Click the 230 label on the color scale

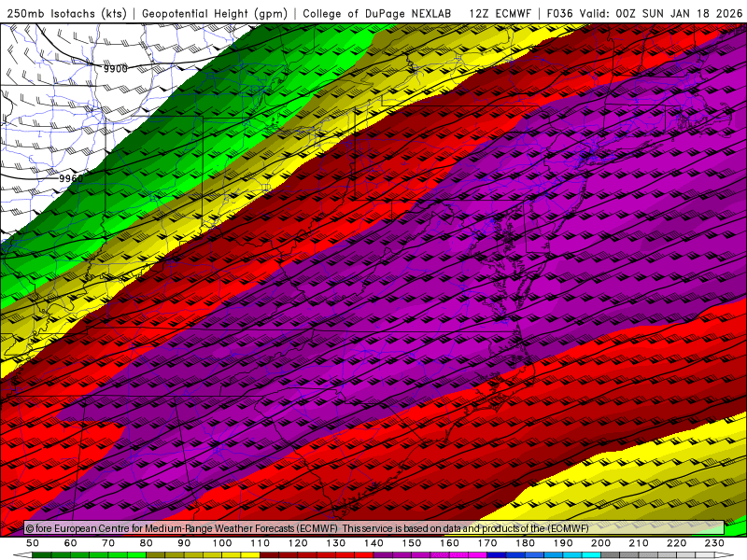point(714,543)
